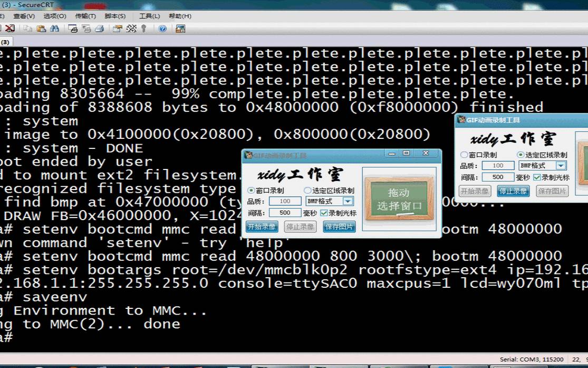Click 开始录像 button in left GIF recorder

[262, 227]
